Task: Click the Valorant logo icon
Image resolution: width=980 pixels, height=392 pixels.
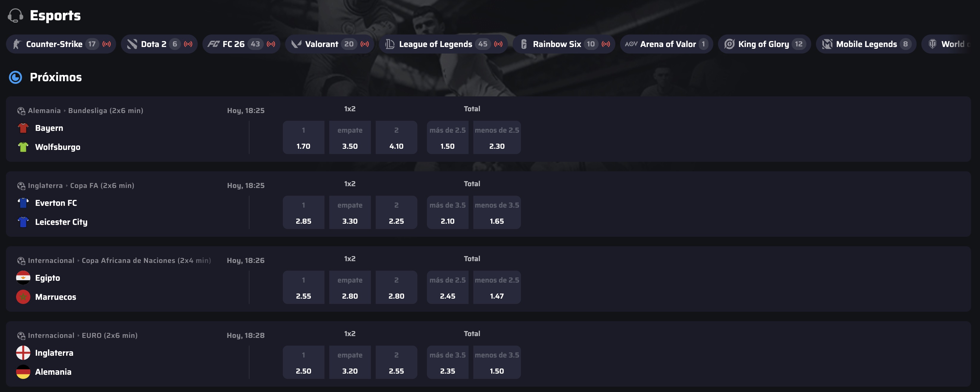Action: [x=297, y=44]
